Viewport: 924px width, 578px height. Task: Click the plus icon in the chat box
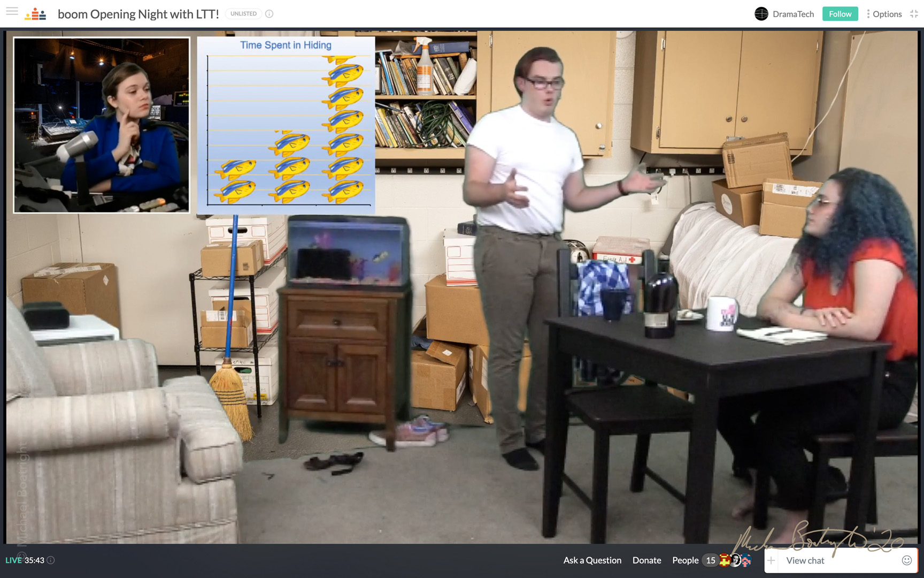tap(771, 560)
